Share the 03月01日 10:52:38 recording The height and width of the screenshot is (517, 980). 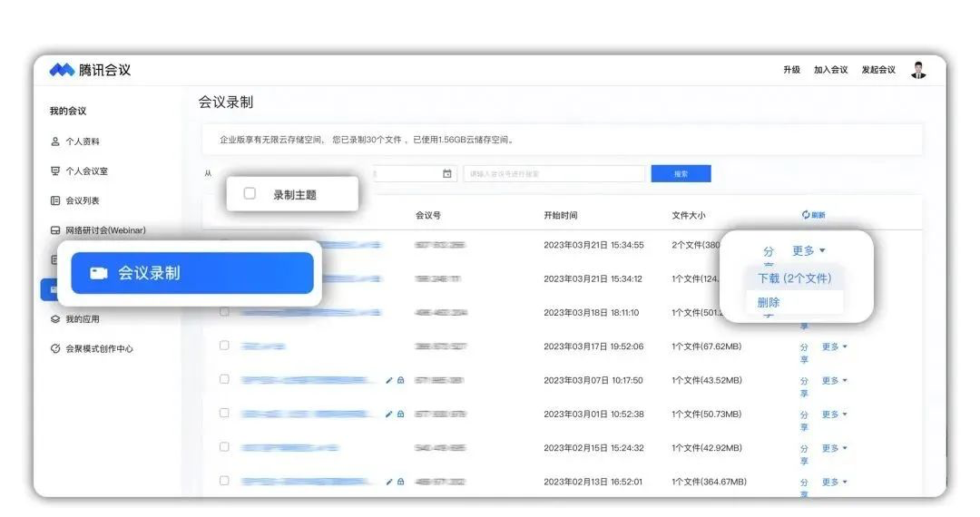pyautogui.click(x=804, y=420)
